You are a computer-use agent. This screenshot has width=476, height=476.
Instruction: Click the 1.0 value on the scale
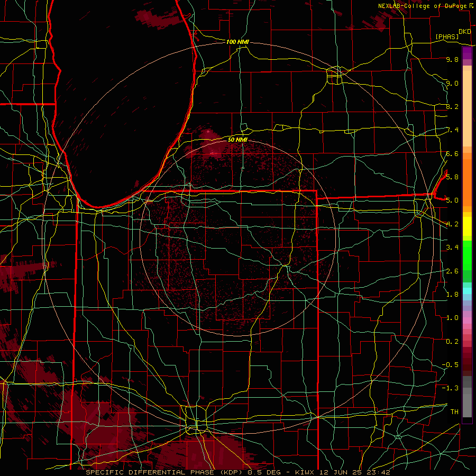[x=452, y=318]
